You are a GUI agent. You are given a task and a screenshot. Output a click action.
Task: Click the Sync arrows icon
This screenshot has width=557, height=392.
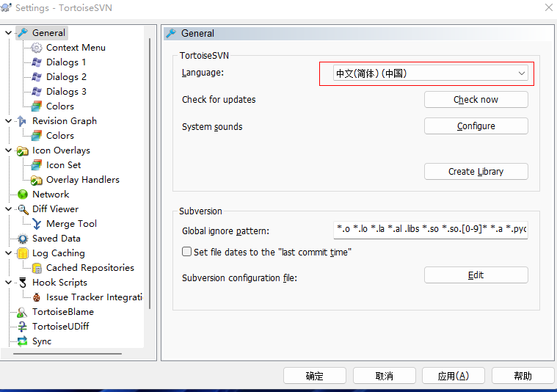23,341
